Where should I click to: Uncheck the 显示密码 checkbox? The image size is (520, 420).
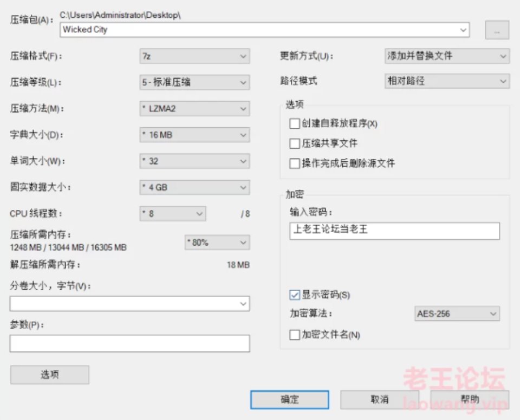[x=295, y=295]
